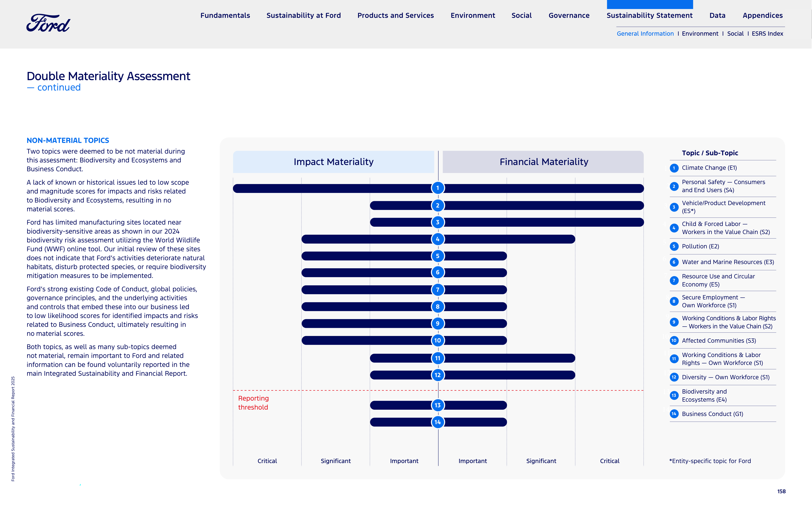This screenshot has width=812, height=508.
Task: Open General Information sub-navigation link
Action: click(x=645, y=34)
